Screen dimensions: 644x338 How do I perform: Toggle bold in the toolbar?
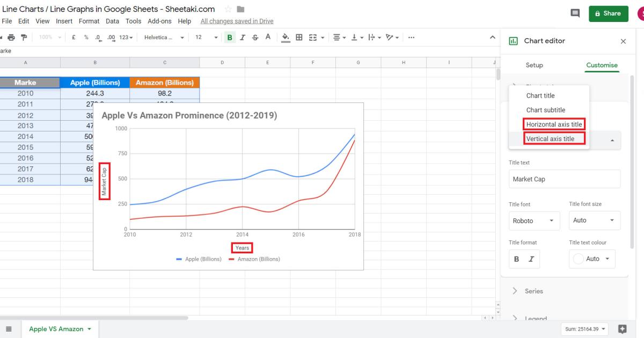click(x=229, y=37)
